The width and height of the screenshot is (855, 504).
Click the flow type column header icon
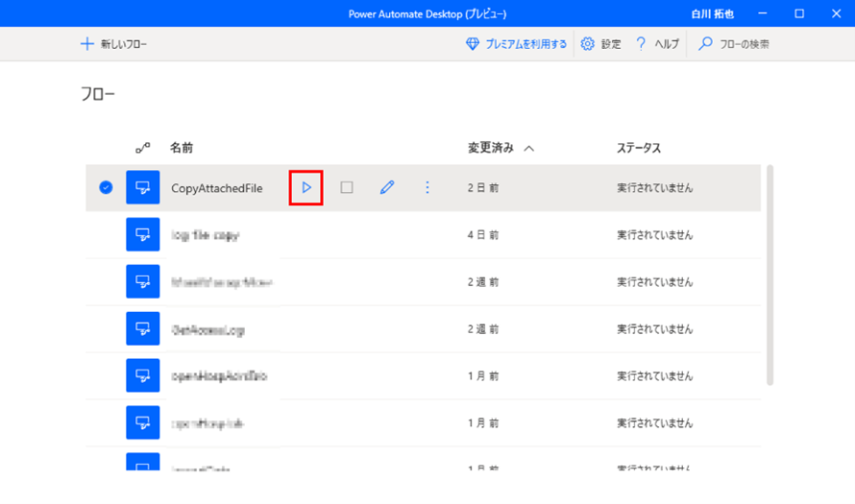[143, 148]
